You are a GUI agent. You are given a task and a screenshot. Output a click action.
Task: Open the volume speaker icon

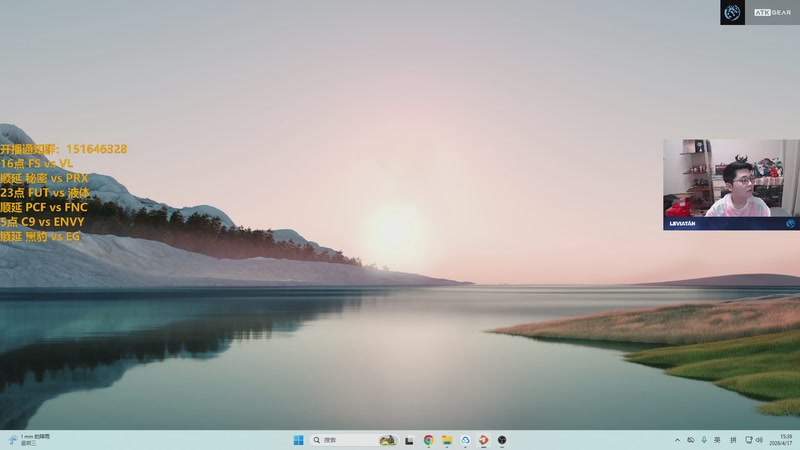[x=759, y=440]
